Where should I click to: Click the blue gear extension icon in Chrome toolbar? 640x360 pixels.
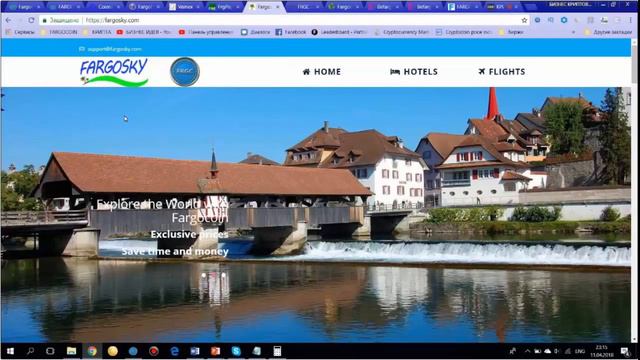tap(564, 20)
